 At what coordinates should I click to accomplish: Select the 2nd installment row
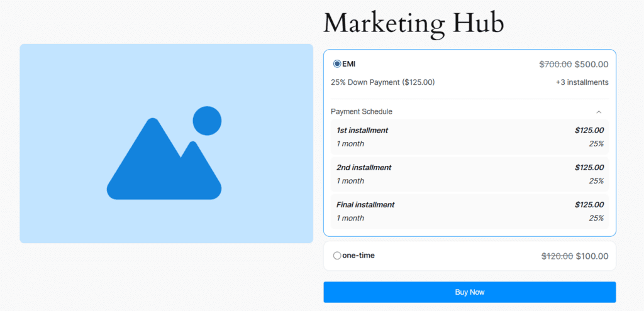coord(469,174)
